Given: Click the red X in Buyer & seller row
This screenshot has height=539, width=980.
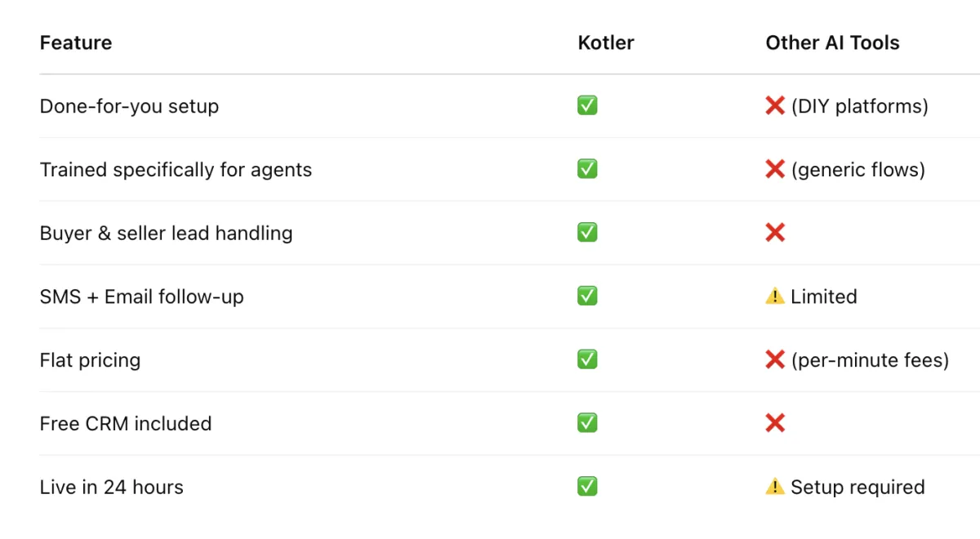Looking at the screenshot, I should 775,233.
